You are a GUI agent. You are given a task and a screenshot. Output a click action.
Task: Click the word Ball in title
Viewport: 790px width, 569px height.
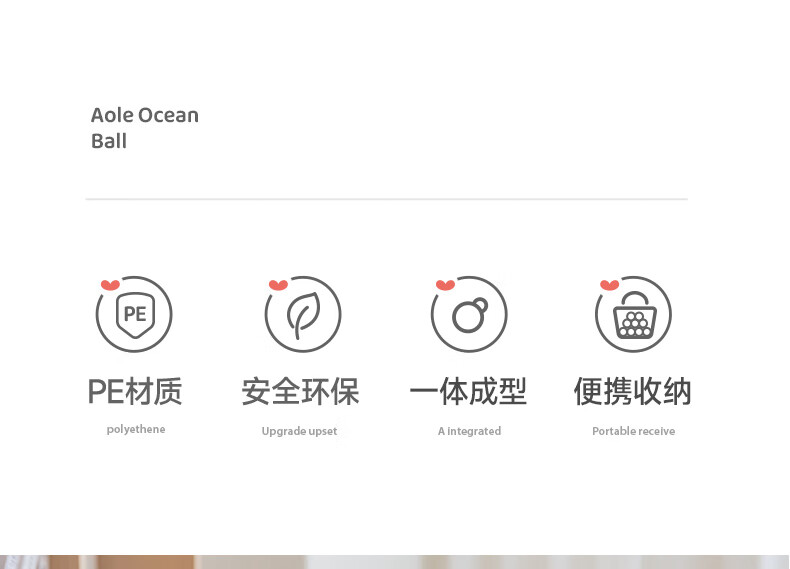[109, 141]
